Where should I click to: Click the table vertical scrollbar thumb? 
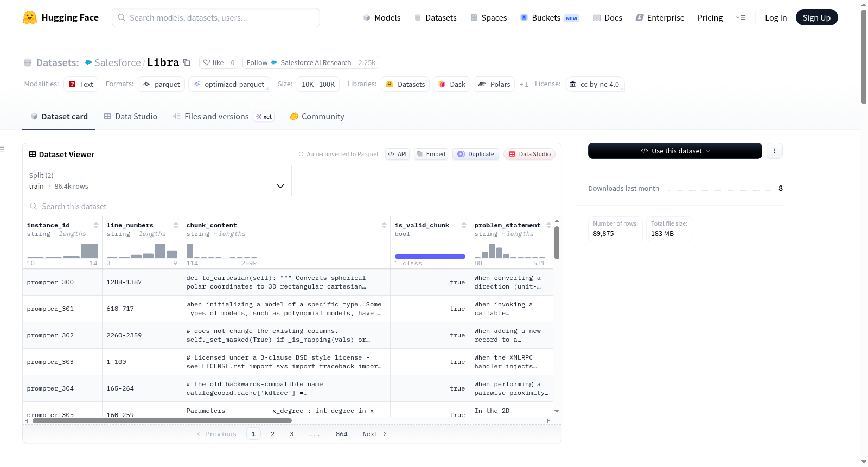(x=557, y=242)
